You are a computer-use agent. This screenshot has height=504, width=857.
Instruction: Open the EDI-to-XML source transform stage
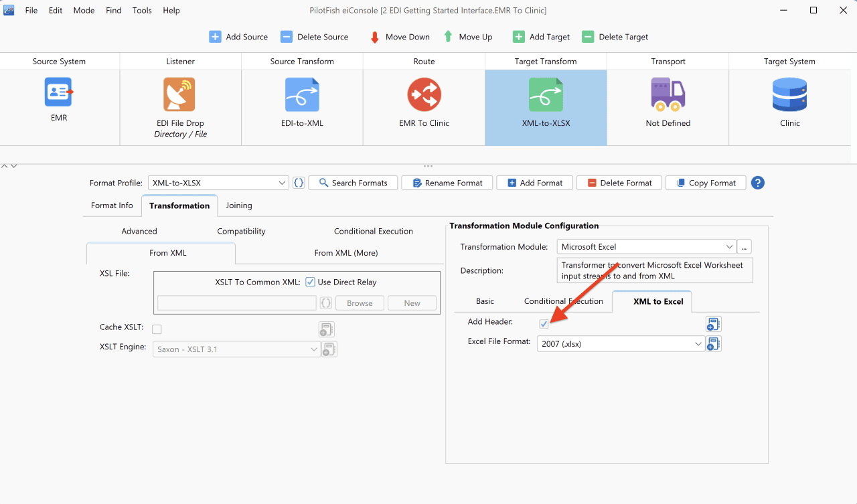(302, 94)
